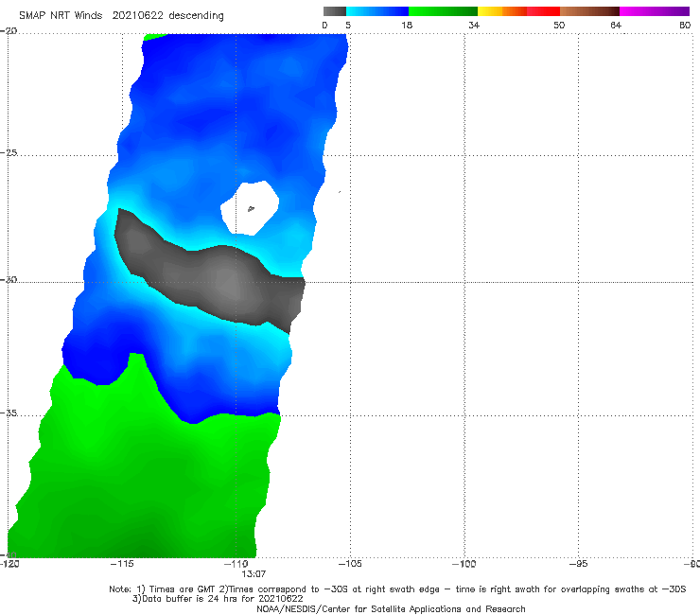
Task: Click the longitude label '-120'
Action: pos(9,564)
